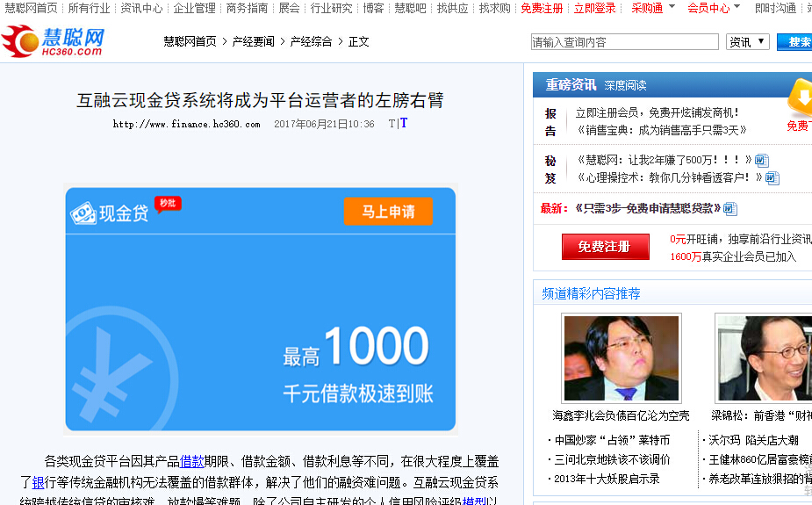Click the HC360 慧聪网 logo
Screen dimensions: 812x505
[x=53, y=41]
